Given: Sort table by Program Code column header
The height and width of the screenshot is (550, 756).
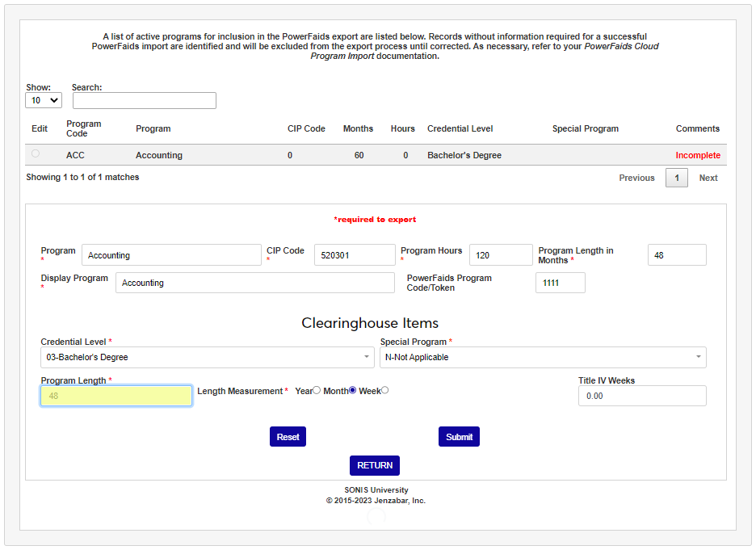Looking at the screenshot, I should [x=84, y=128].
